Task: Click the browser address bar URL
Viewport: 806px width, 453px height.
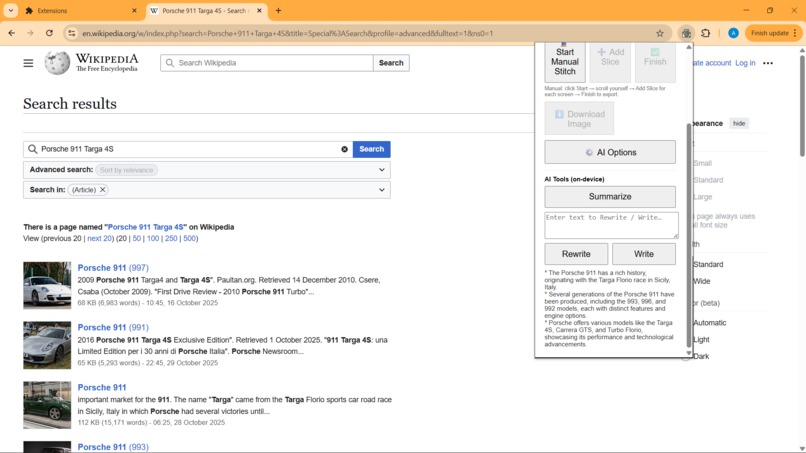Action: point(287,33)
